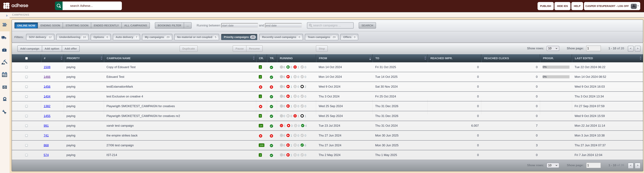Screen dimensions: 644x173
Task: Click the user avatar icon top right
Action: coord(634,6)
